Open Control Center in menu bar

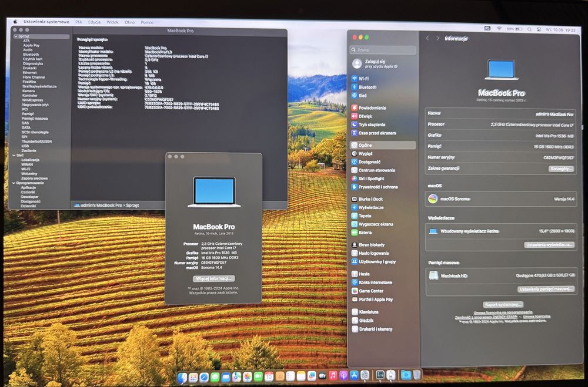[x=539, y=29]
